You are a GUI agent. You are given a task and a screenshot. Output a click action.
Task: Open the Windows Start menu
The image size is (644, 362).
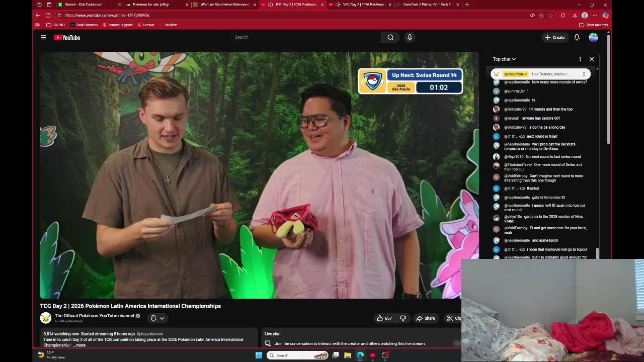pos(259,355)
